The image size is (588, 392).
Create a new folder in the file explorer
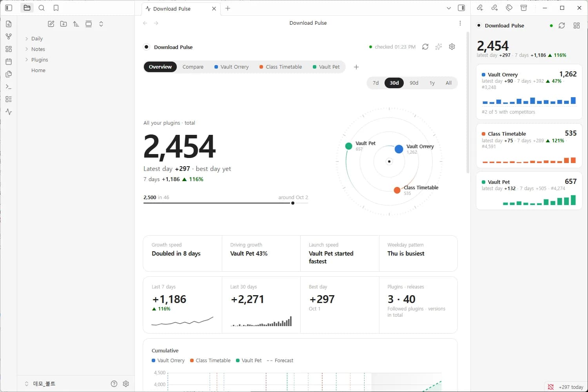coord(64,24)
